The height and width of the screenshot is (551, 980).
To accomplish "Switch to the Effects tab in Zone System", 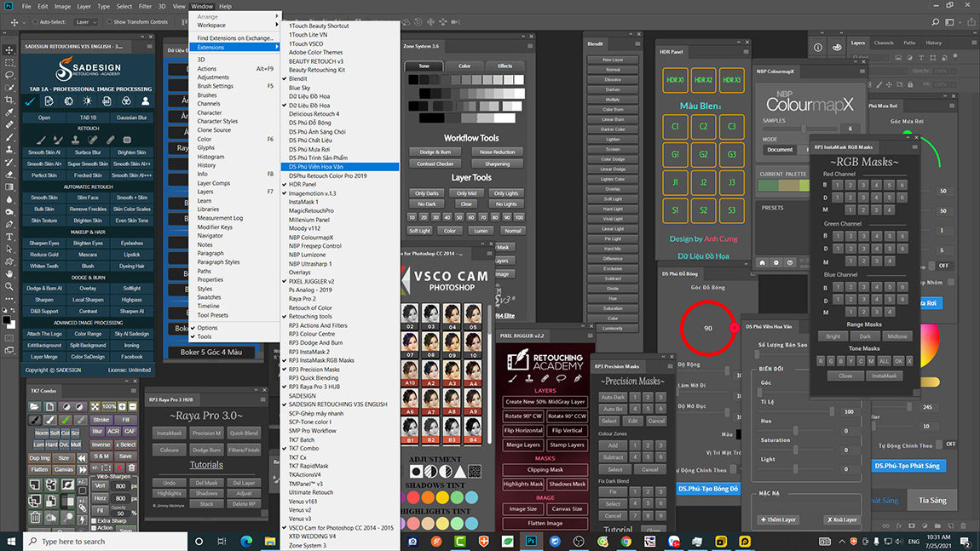I will (505, 66).
